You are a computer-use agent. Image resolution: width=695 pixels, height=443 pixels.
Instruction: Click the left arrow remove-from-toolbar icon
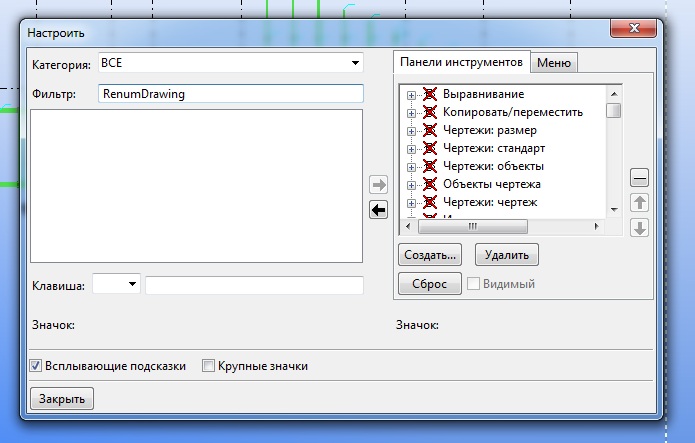[x=378, y=210]
